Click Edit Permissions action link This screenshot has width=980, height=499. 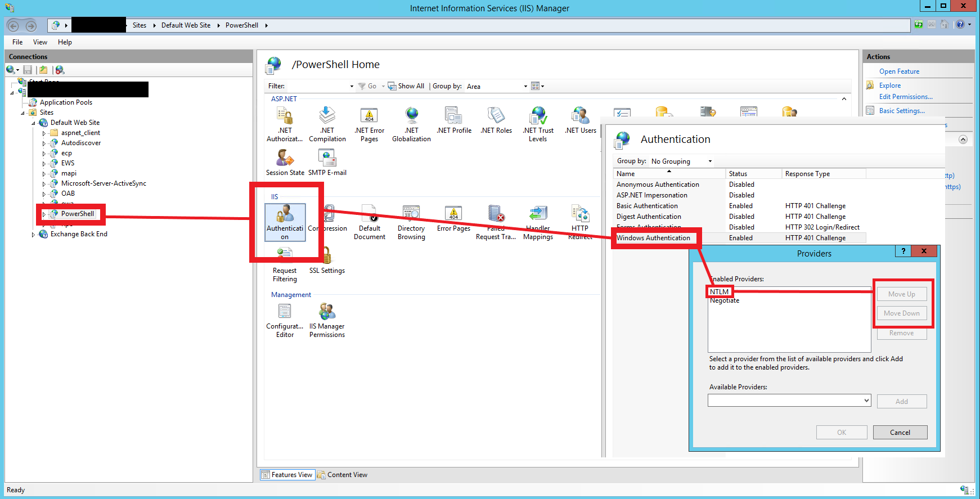(x=906, y=97)
